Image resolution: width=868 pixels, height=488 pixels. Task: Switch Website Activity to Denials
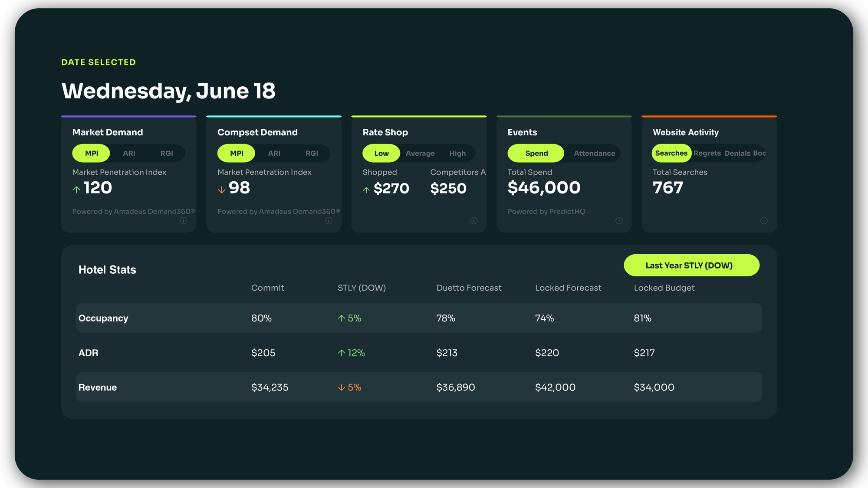tap(737, 153)
